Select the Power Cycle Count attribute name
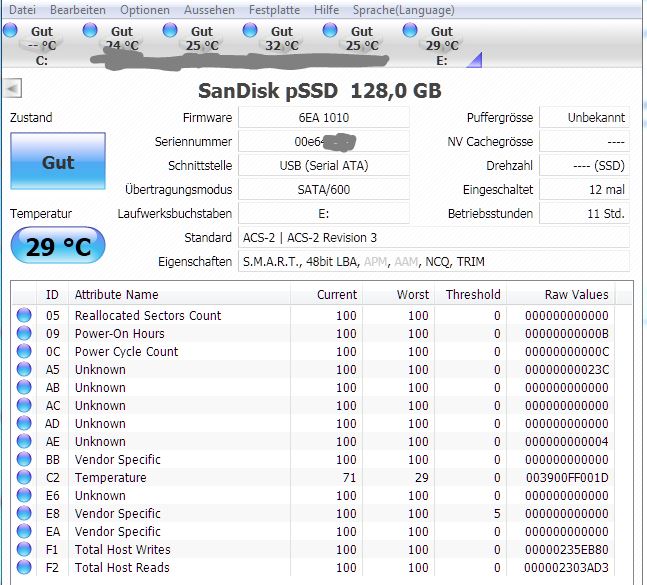 (126, 351)
